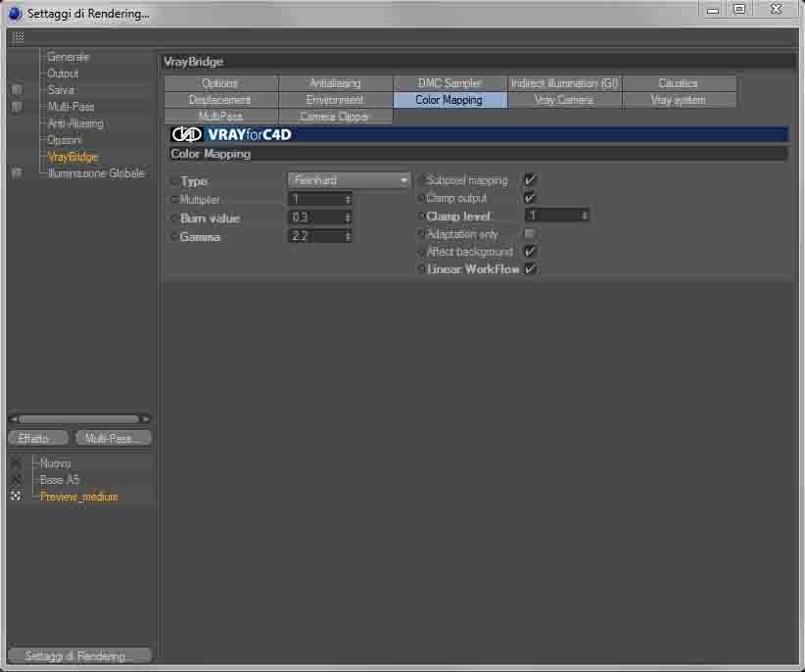This screenshot has height=672, width=805.
Task: Click the icon next to Base A5
Action: pyautogui.click(x=16, y=479)
